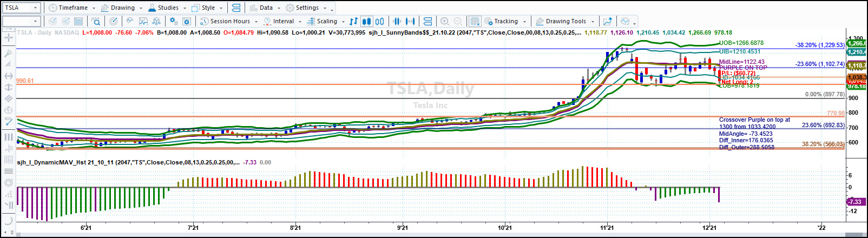Toggle the chart grid selection icon
Screen dimensions: 868x238
(475, 21)
